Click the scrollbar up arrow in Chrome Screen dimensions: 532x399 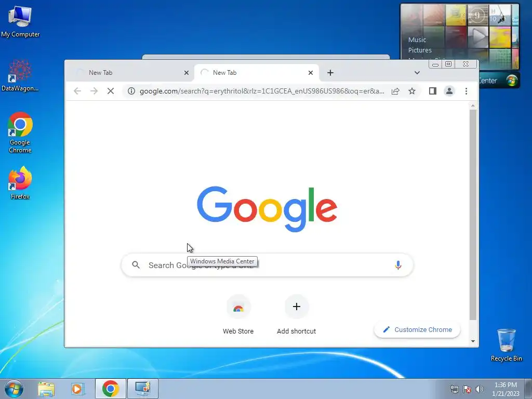(x=473, y=106)
